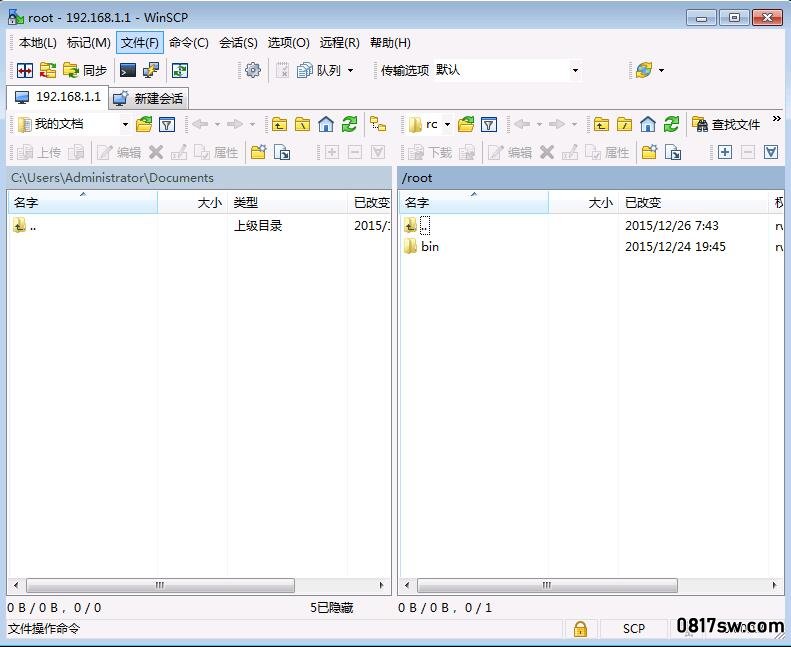The height and width of the screenshot is (647, 791).
Task: Sort remote panel by 大小 column
Action: (x=584, y=203)
